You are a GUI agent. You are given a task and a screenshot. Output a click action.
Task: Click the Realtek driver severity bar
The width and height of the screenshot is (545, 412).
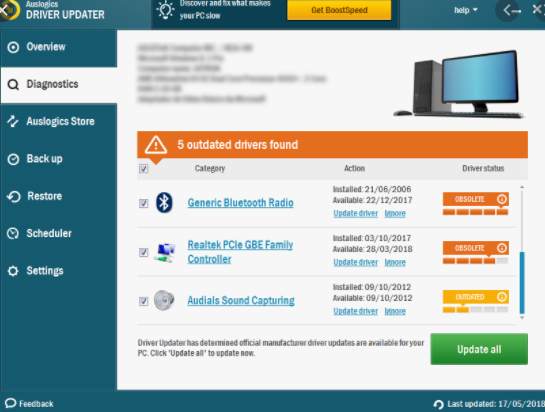click(475, 261)
